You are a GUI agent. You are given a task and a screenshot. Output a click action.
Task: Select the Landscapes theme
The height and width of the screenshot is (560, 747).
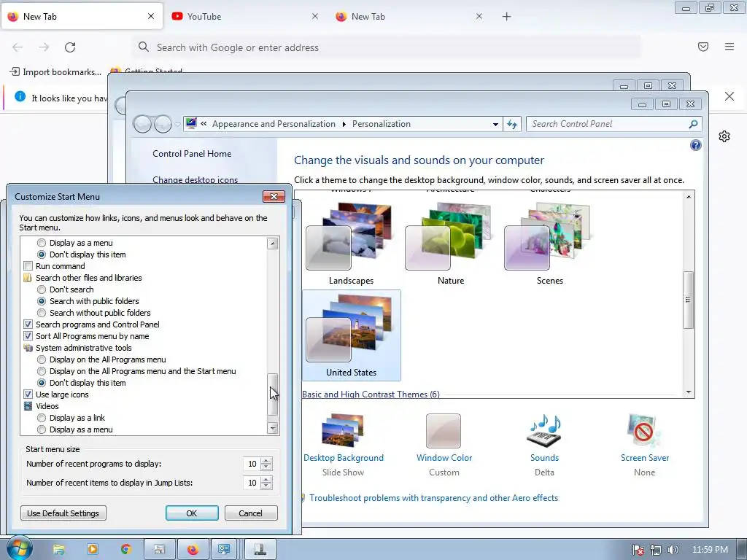click(351, 244)
